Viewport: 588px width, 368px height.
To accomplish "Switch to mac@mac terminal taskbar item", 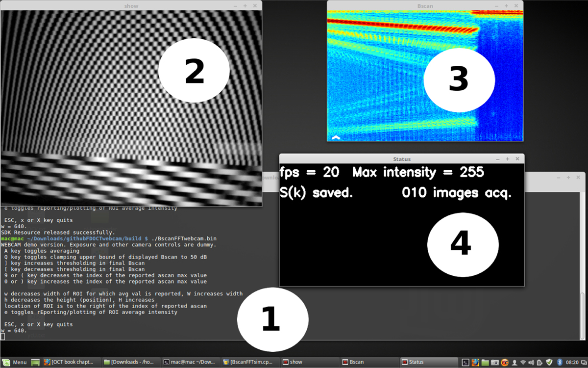I will [x=190, y=362].
